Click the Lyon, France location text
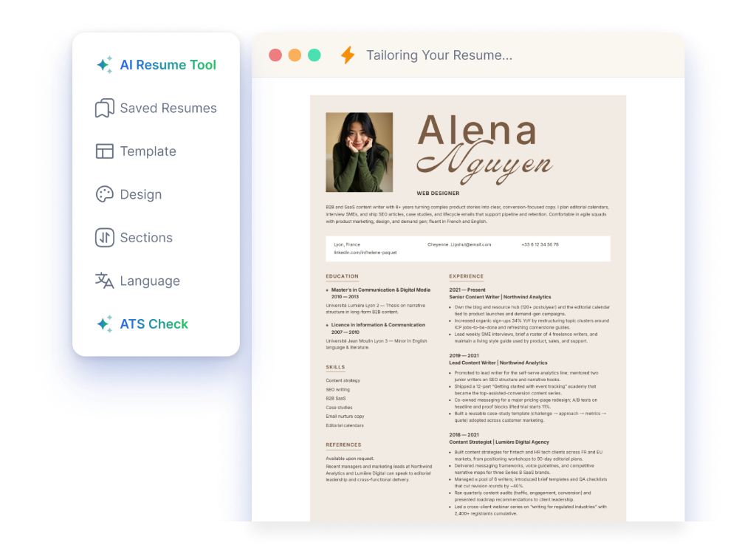 pyautogui.click(x=347, y=244)
